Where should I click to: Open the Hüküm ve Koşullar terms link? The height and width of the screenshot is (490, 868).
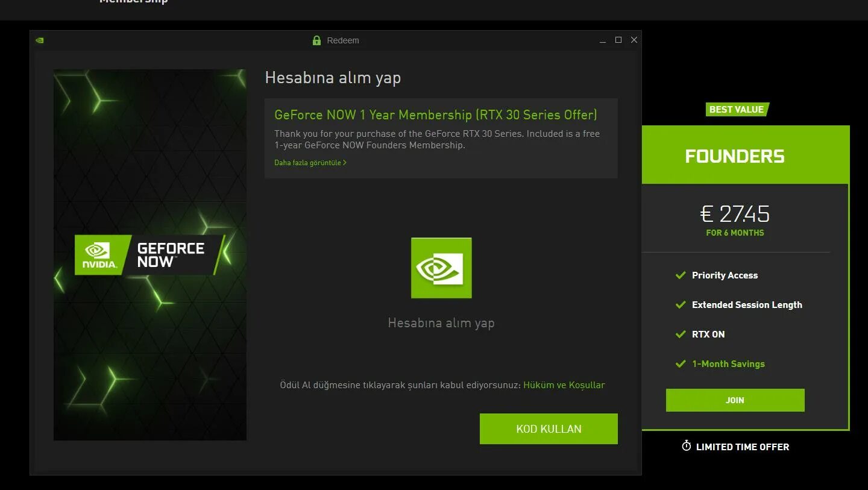pos(564,385)
